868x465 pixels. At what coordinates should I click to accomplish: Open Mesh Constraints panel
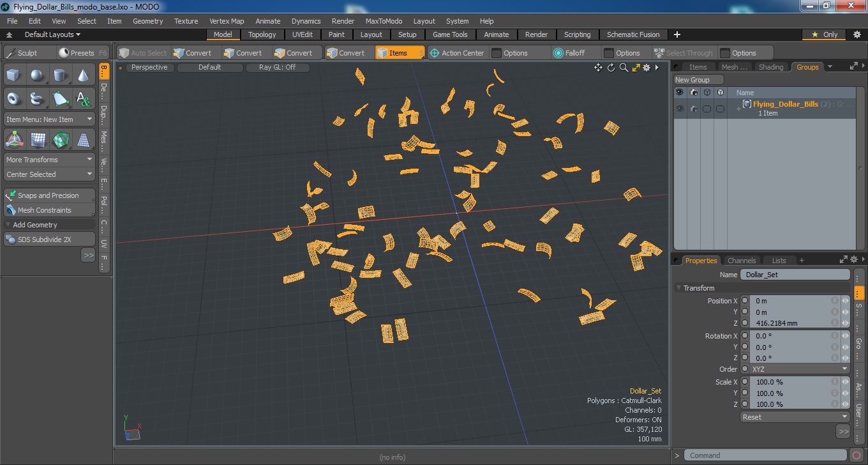point(49,210)
